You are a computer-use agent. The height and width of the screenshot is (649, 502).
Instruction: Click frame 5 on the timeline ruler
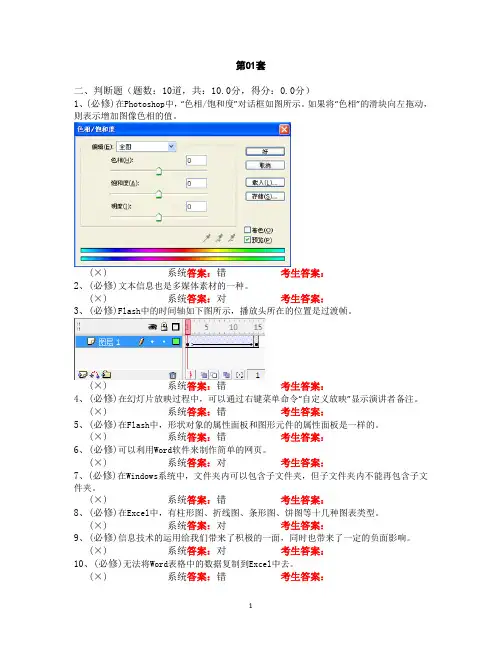(206, 327)
